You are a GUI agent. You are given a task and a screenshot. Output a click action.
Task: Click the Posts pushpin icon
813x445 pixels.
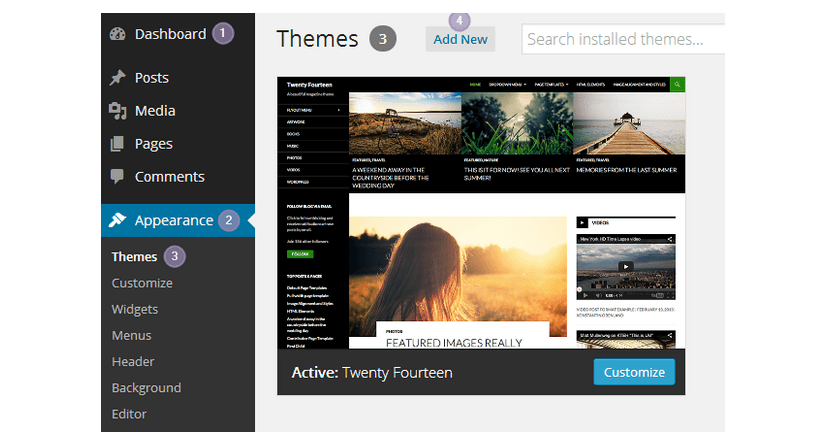(118, 78)
